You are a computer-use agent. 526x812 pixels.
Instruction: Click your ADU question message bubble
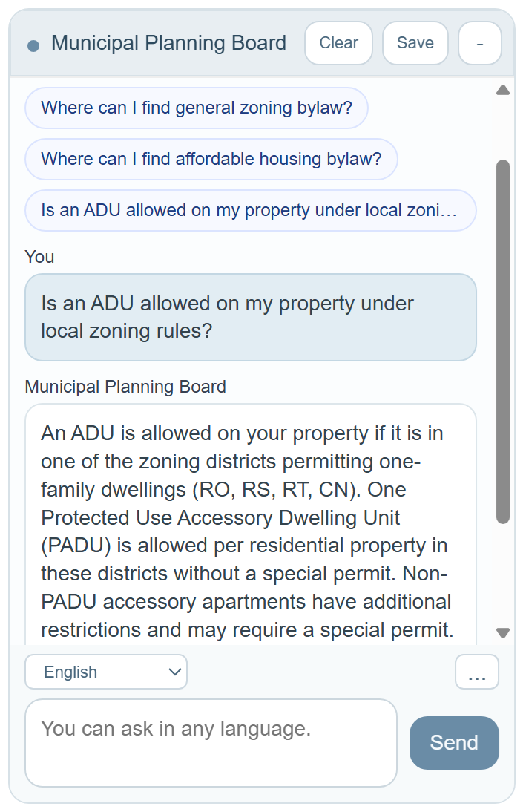pos(250,317)
